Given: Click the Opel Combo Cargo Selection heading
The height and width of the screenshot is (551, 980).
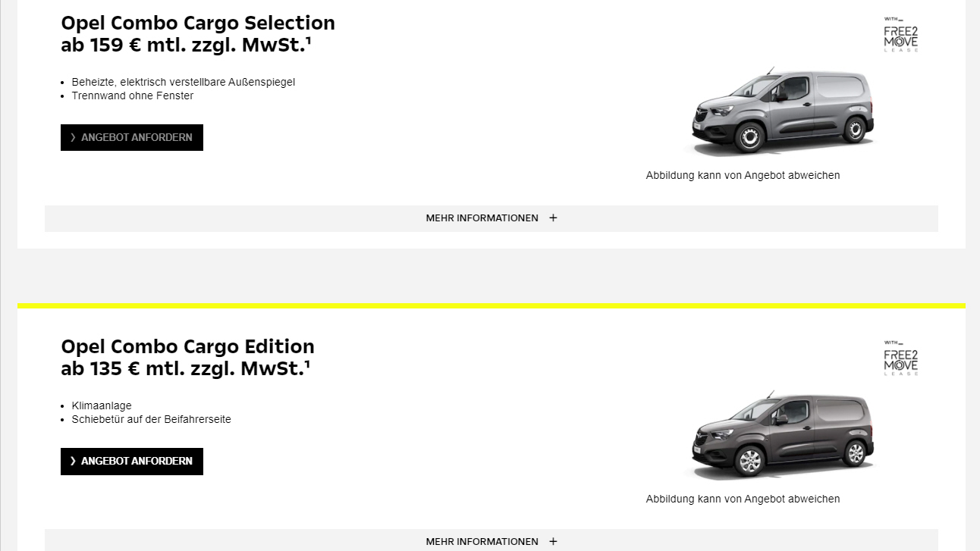Looking at the screenshot, I should pyautogui.click(x=198, y=23).
